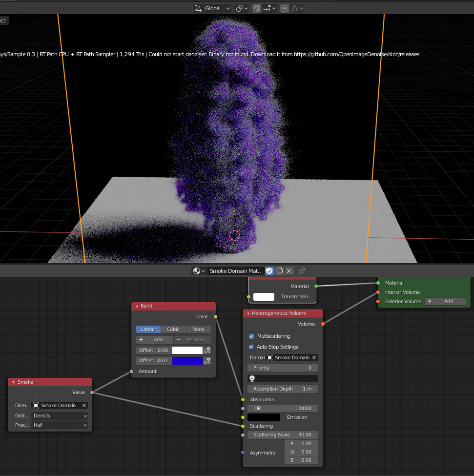Click the fake user shield icon

(x=269, y=270)
